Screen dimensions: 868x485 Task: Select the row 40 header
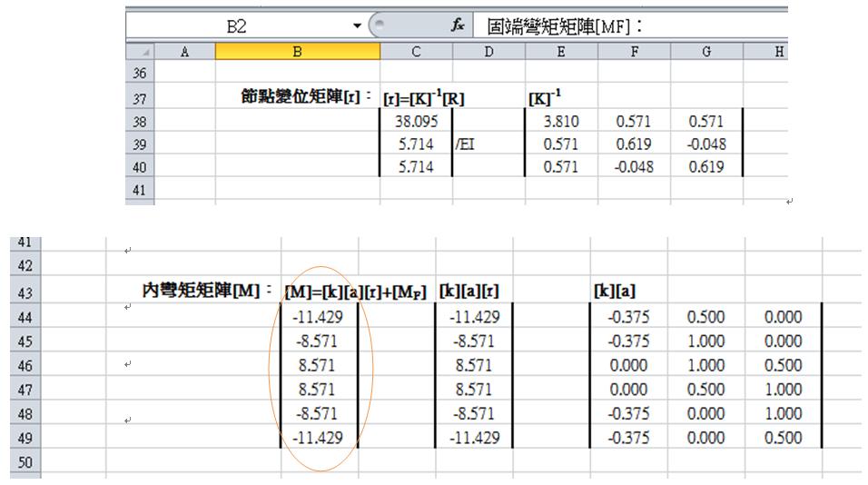(139, 167)
